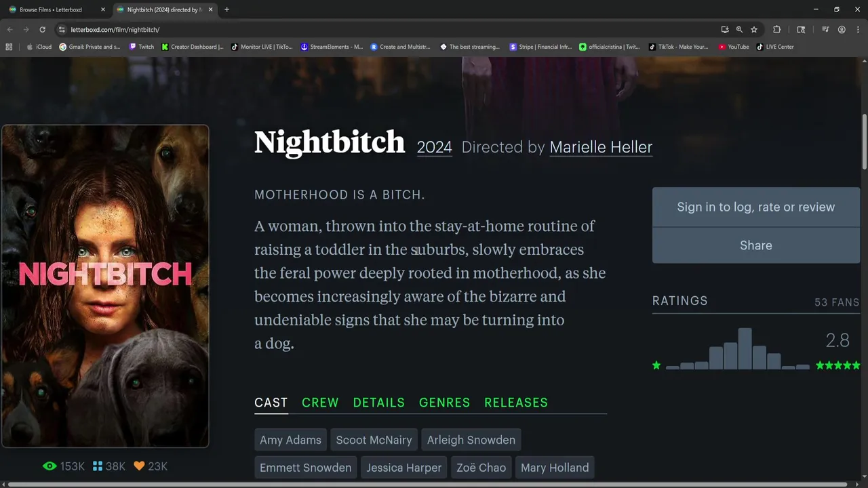Image resolution: width=868 pixels, height=488 pixels.
Task: Open director Marielle Heller's page
Action: click(x=601, y=147)
